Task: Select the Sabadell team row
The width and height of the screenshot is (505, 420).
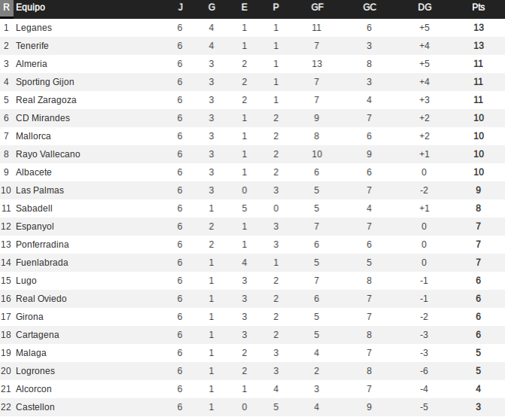Action: [x=253, y=208]
